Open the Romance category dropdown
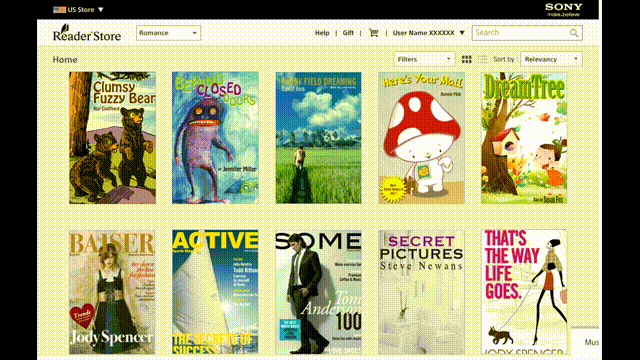Viewport: 640px width, 360px height. pyautogui.click(x=168, y=33)
